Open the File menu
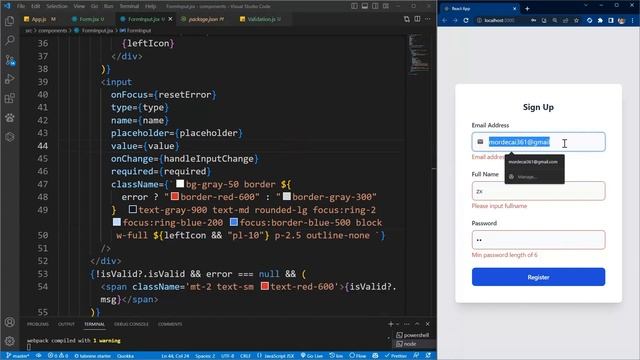Screen dimensions: 640x360 [x=21, y=6]
